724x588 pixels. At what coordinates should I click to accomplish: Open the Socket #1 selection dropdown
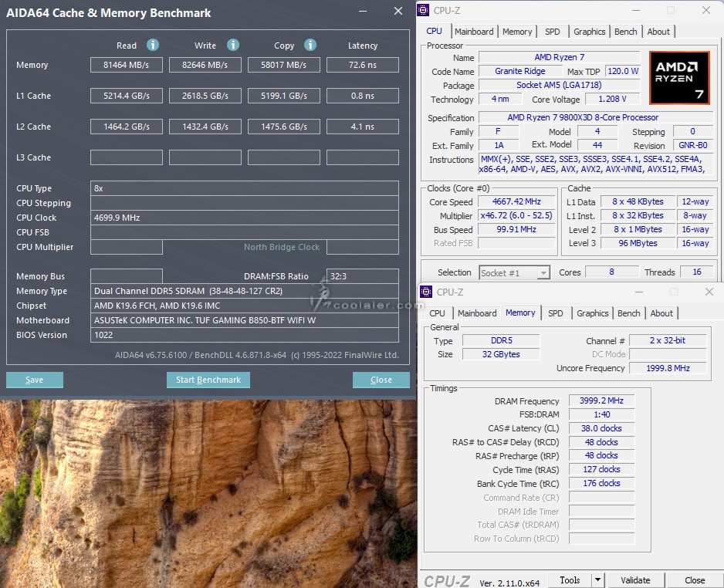pos(543,272)
